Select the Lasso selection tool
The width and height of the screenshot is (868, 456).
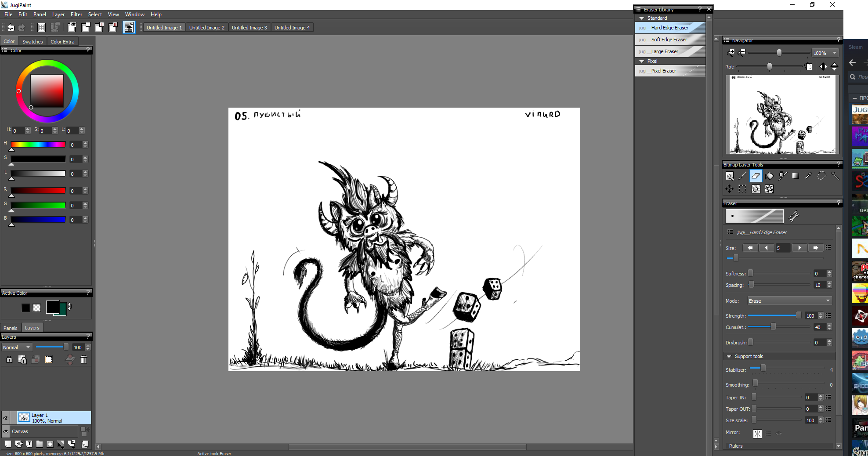(821, 176)
